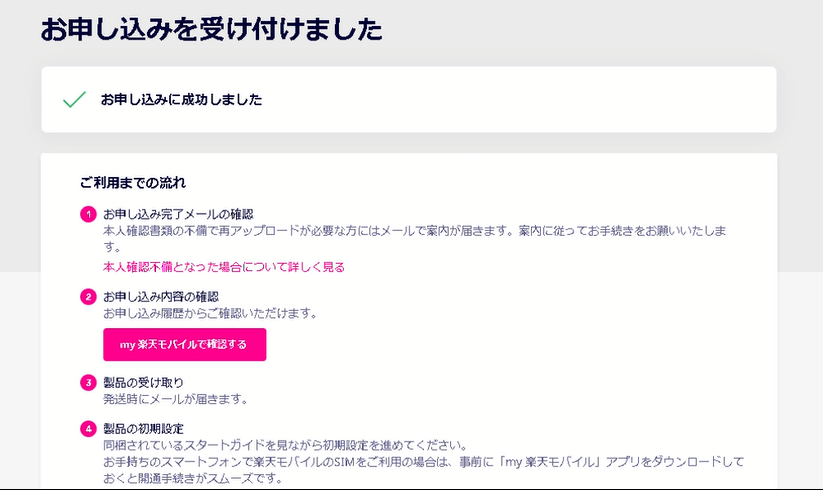
Task: Click the step 4 number badge
Action: coord(88,429)
